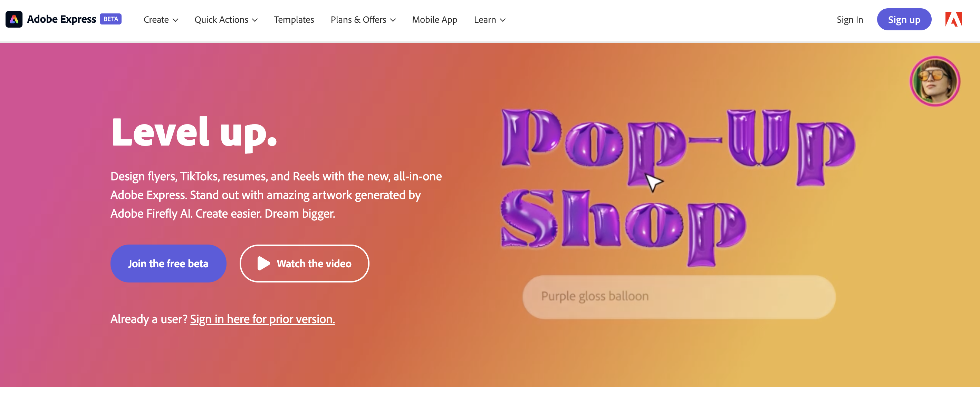This screenshot has width=980, height=407.
Task: Click the Adobe Express logo icon
Action: (x=14, y=19)
